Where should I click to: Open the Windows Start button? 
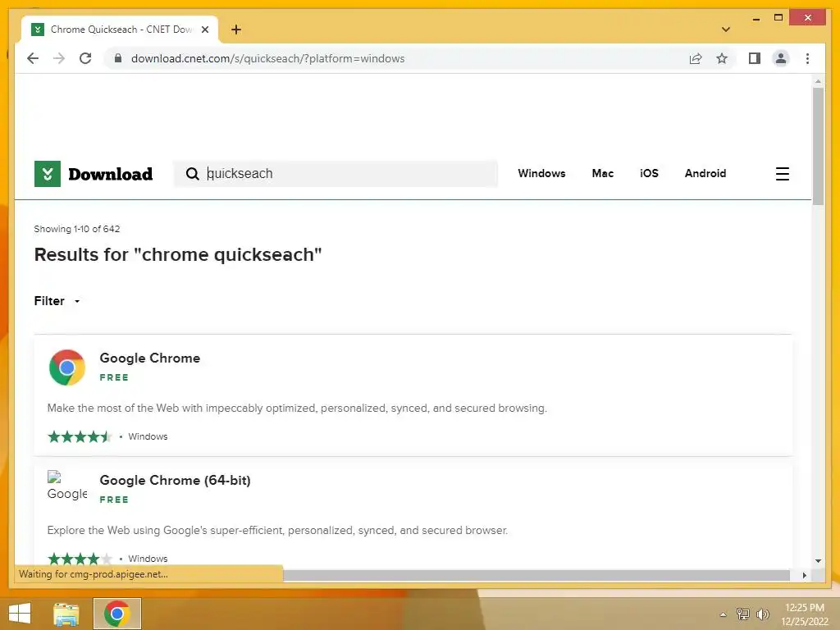(x=20, y=614)
